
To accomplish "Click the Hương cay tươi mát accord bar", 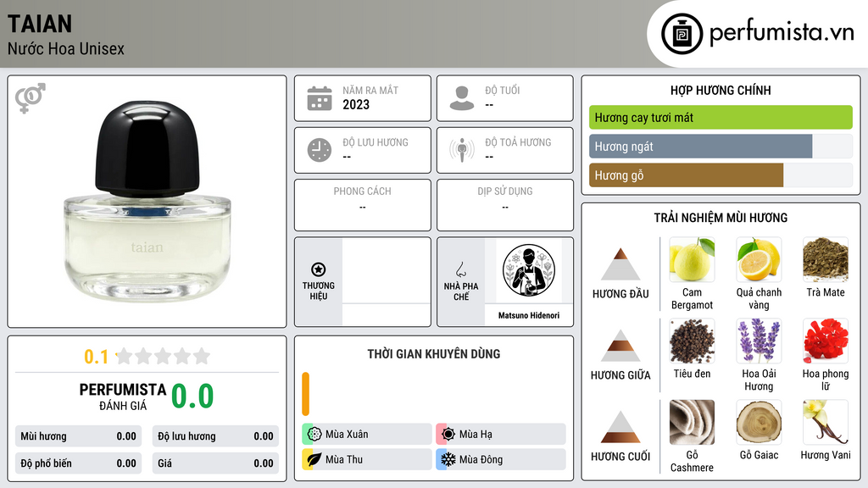I will 721,117.
